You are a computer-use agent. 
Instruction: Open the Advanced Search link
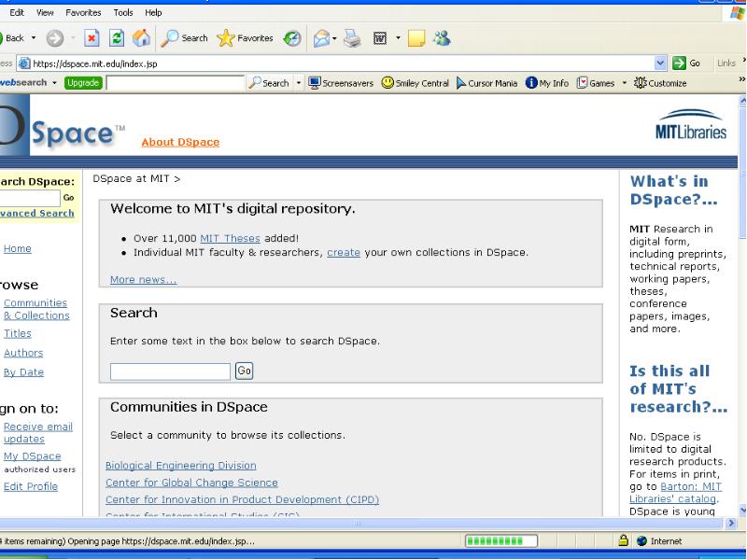coord(36,214)
